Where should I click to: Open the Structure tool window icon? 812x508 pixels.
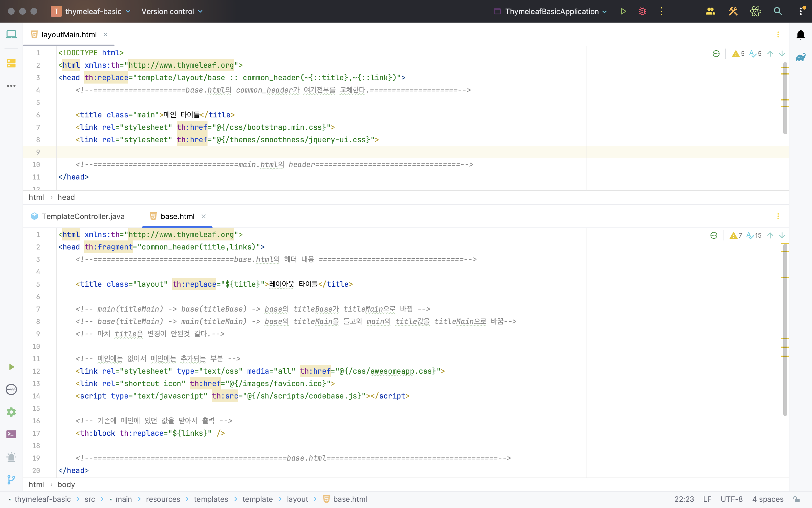point(11,63)
